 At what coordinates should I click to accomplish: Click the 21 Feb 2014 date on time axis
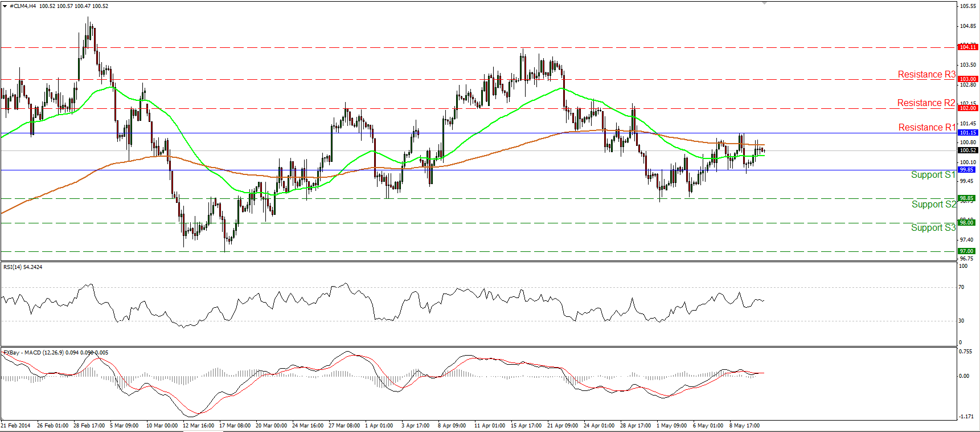pyautogui.click(x=16, y=426)
